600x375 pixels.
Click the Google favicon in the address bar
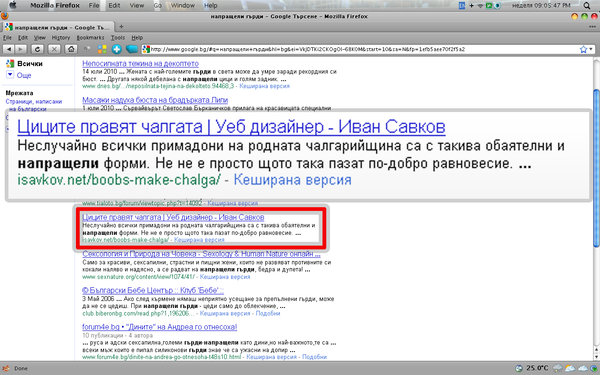146,49
